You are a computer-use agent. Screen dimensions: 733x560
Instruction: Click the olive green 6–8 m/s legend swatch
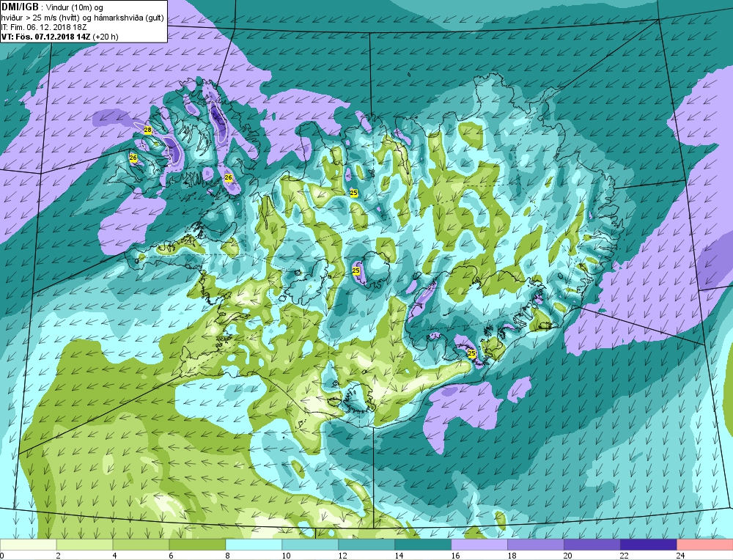(x=197, y=545)
